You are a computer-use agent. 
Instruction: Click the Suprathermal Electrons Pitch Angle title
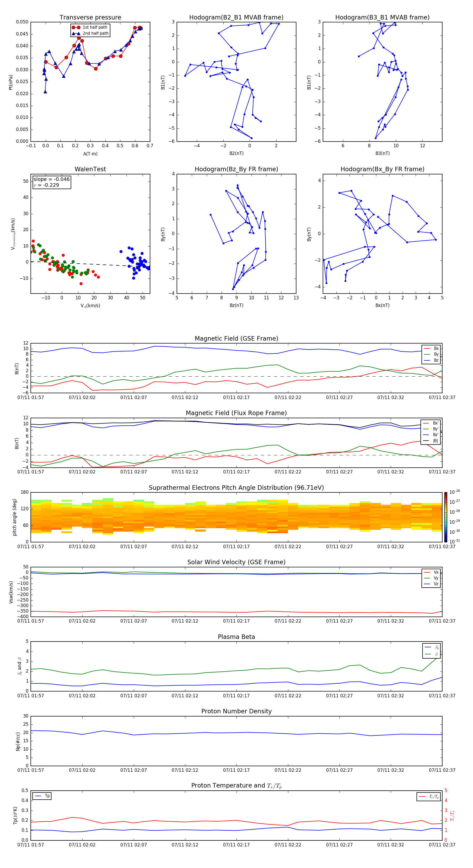[236, 488]
